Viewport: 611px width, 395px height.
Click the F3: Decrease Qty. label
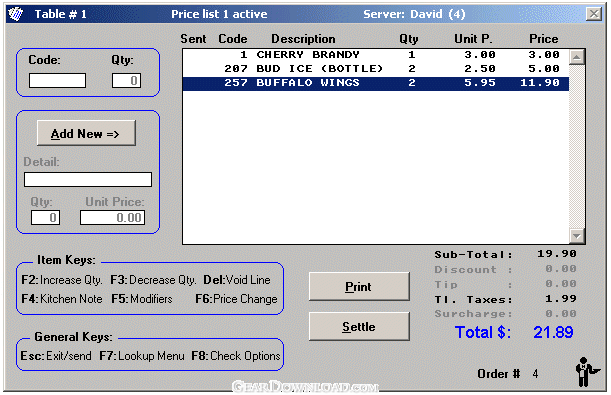click(153, 280)
